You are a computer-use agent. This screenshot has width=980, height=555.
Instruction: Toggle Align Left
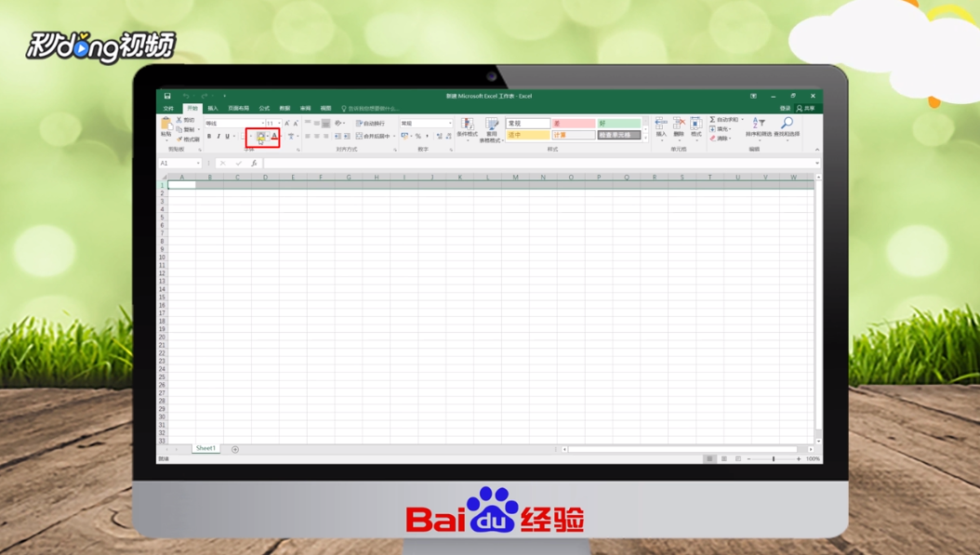[x=308, y=136]
